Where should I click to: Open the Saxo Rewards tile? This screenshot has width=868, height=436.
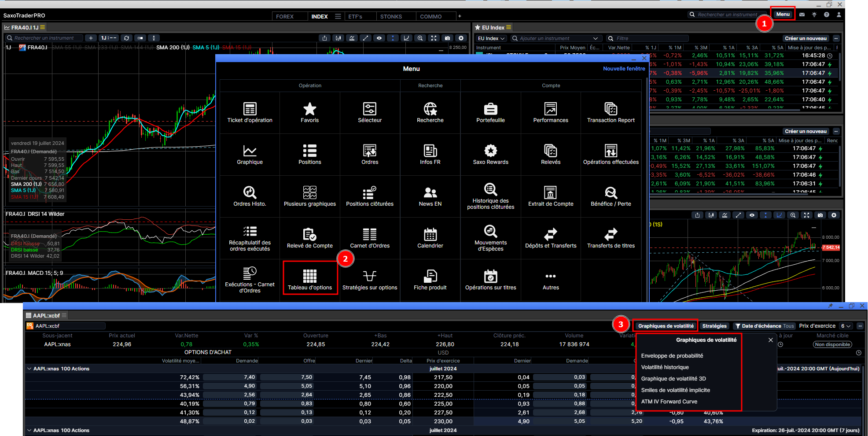click(x=490, y=155)
